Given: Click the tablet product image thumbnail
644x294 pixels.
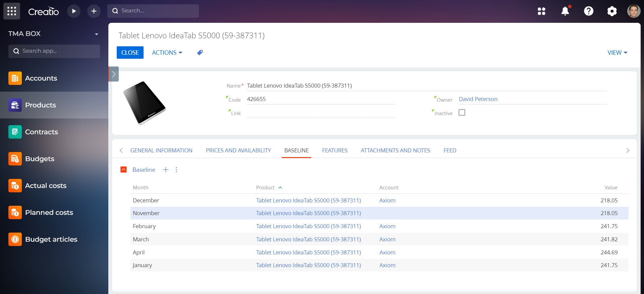Looking at the screenshot, I should coord(145,103).
